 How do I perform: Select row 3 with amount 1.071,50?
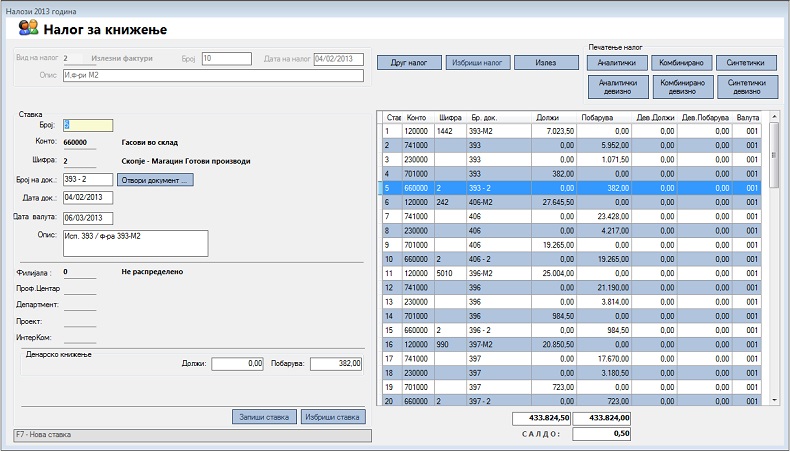click(571, 159)
